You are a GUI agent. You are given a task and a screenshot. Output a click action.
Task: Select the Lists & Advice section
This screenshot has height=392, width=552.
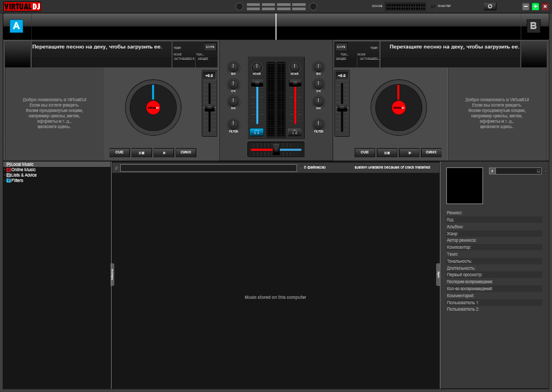click(x=24, y=175)
